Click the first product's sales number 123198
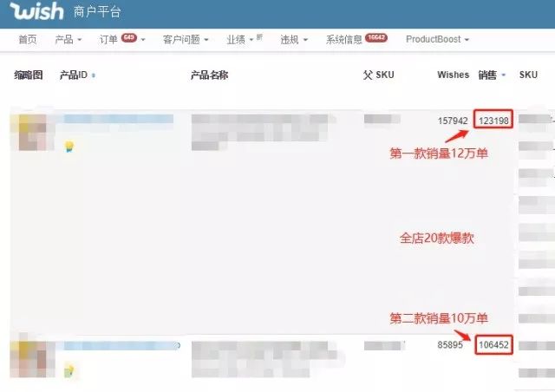The width and height of the screenshot is (555, 392). (493, 121)
